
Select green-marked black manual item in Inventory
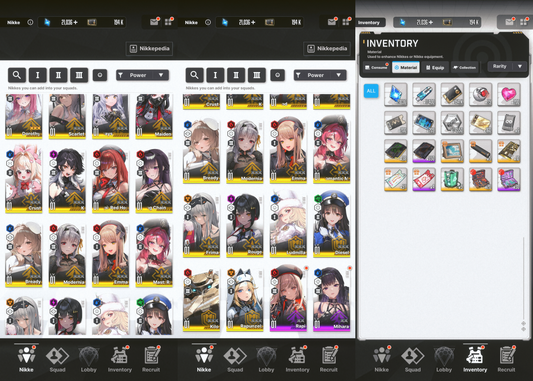pos(396,151)
